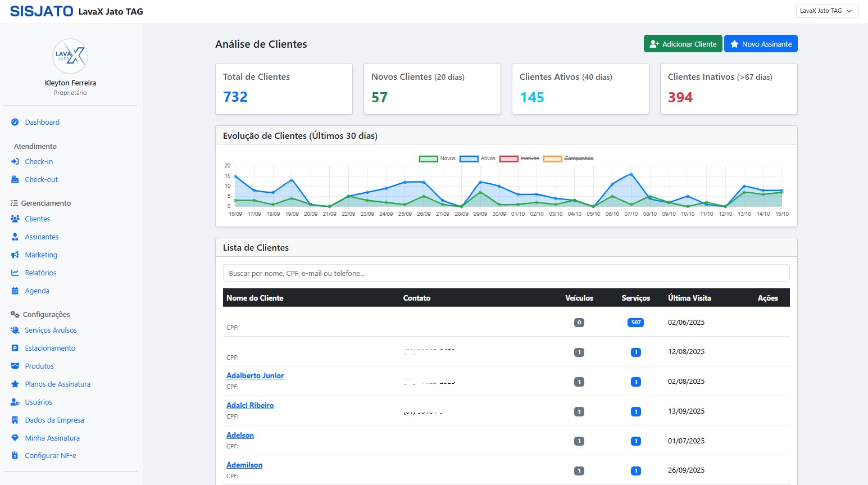Open Clientes in the sidebar menu

click(x=37, y=219)
